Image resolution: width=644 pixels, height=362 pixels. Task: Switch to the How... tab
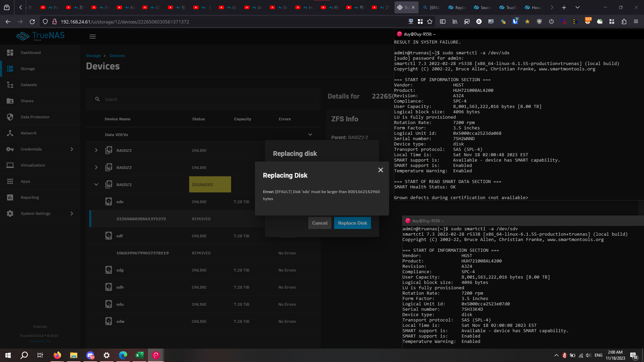[x=534, y=7]
